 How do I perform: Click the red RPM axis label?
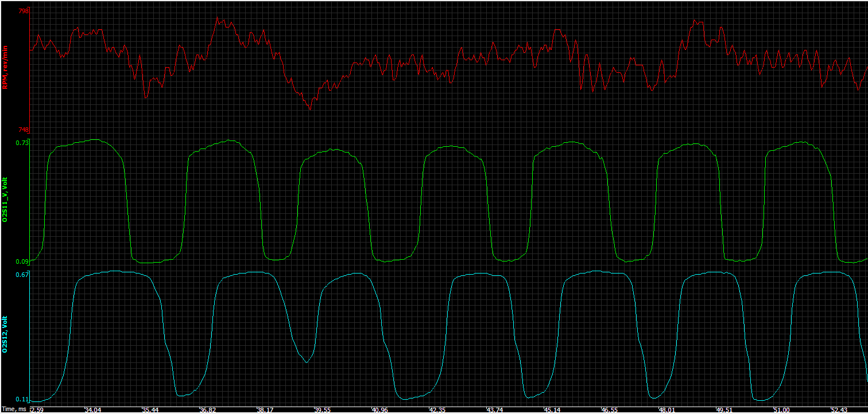(x=5, y=67)
